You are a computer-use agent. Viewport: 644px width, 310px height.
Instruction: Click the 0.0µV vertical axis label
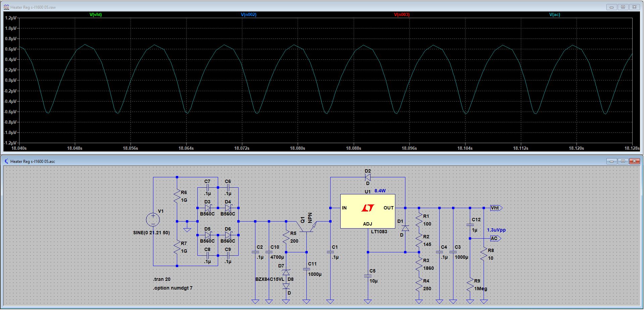point(11,80)
